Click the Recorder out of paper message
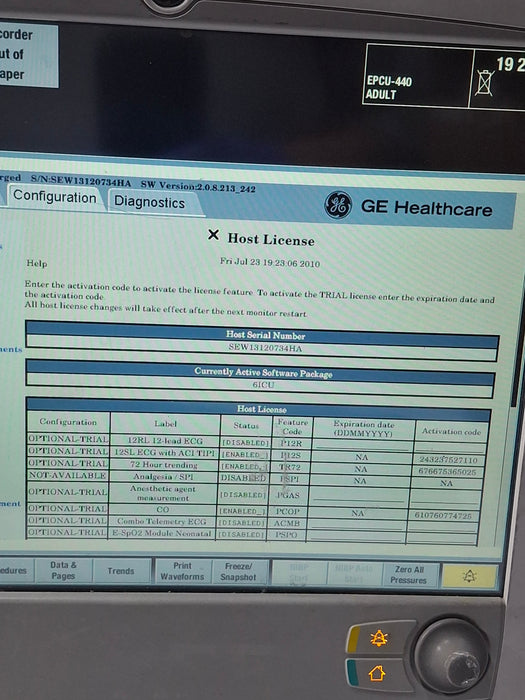525x700 pixels. [x=28, y=54]
